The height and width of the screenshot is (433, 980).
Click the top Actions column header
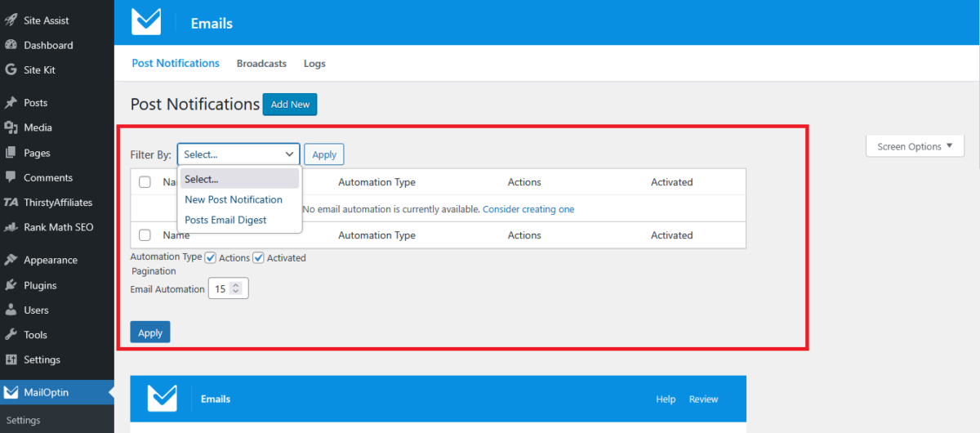(x=524, y=182)
